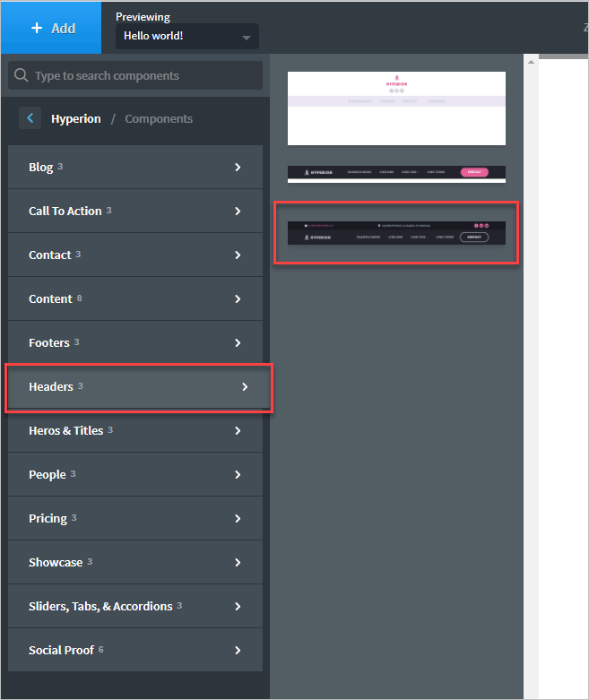Image resolution: width=589 pixels, height=700 pixels.
Task: Click the plus icon on Add button
Action: pyautogui.click(x=37, y=28)
